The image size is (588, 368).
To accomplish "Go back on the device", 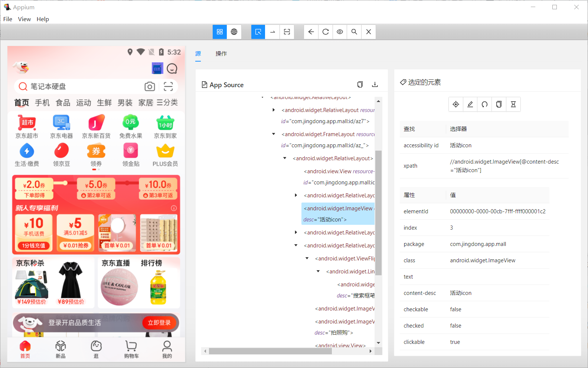I will pyautogui.click(x=311, y=32).
